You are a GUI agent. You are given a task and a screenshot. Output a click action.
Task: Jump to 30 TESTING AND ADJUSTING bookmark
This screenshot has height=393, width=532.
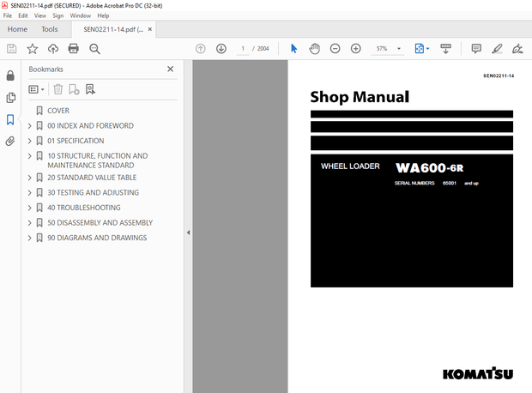pyautogui.click(x=93, y=193)
